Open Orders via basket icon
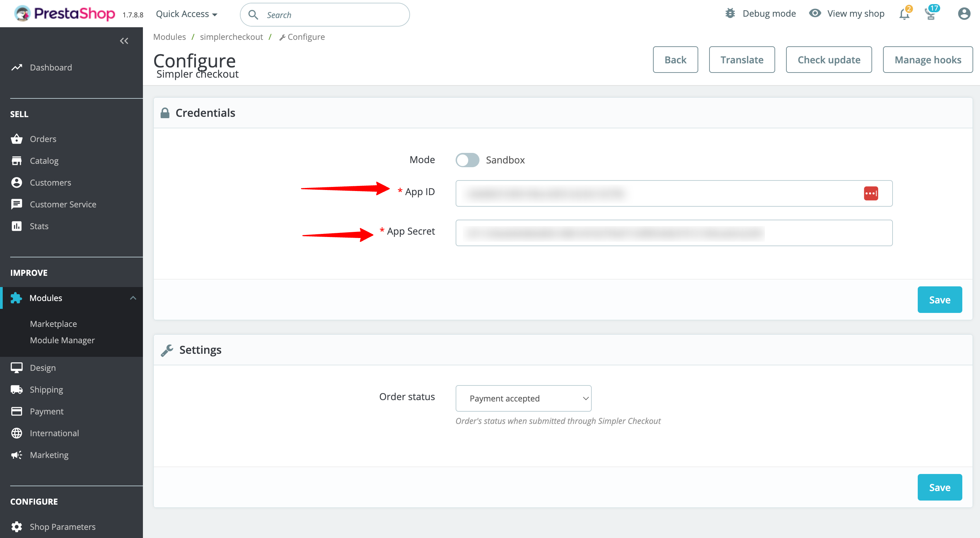This screenshot has height=538, width=980. click(x=16, y=139)
